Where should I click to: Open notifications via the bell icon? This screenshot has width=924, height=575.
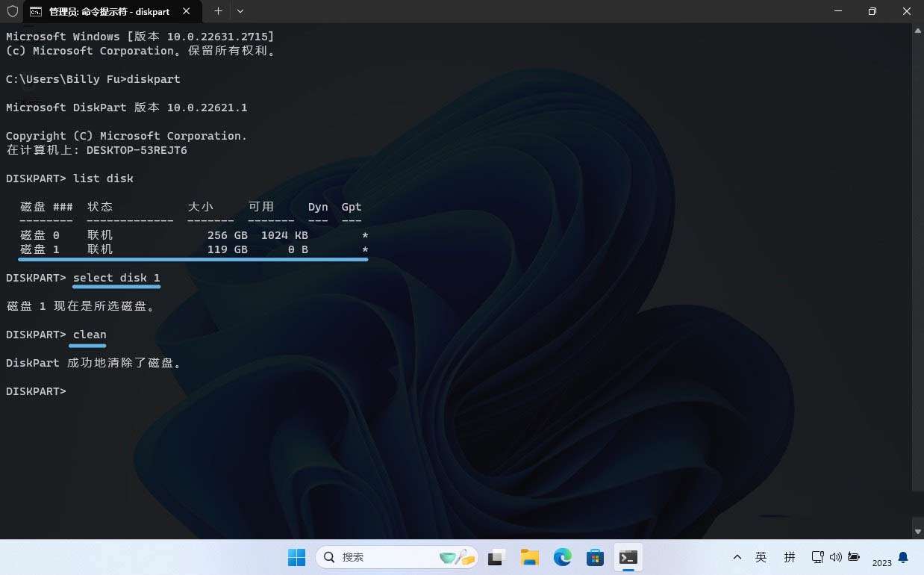click(x=903, y=557)
